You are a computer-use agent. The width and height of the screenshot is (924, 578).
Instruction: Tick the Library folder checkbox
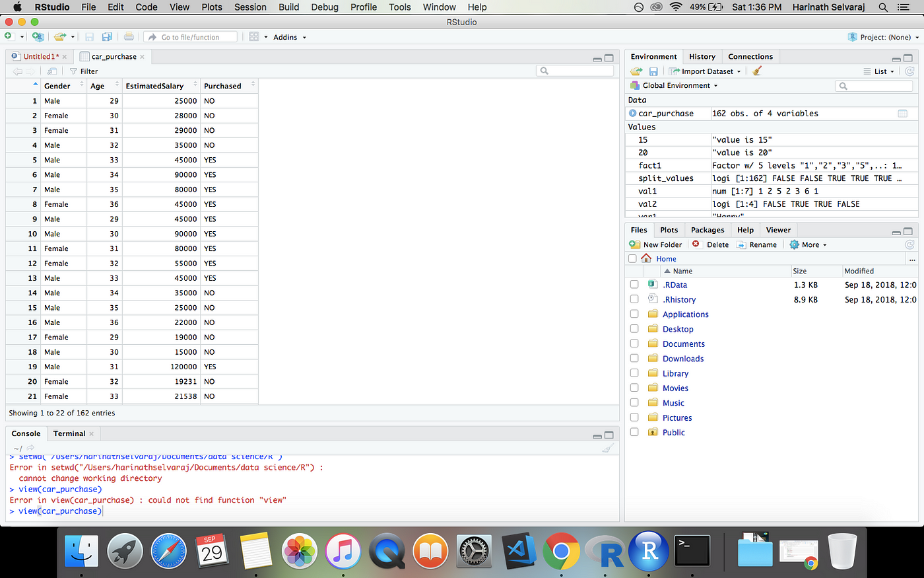634,373
